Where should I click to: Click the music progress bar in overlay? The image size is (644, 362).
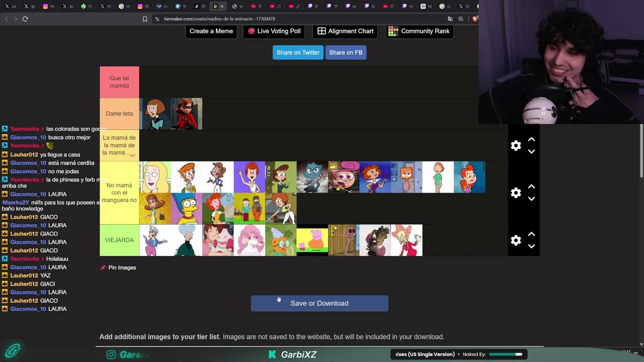(506, 354)
